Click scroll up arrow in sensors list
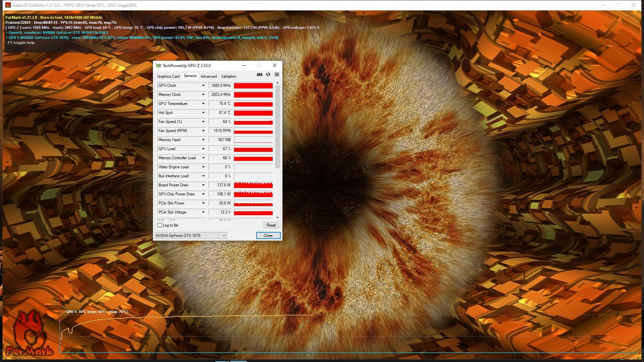Screen dimensions: 644x362 click(x=277, y=83)
